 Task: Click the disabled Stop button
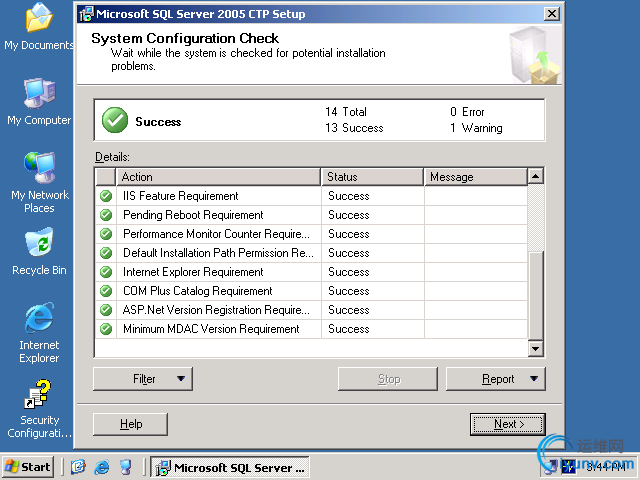[388, 379]
